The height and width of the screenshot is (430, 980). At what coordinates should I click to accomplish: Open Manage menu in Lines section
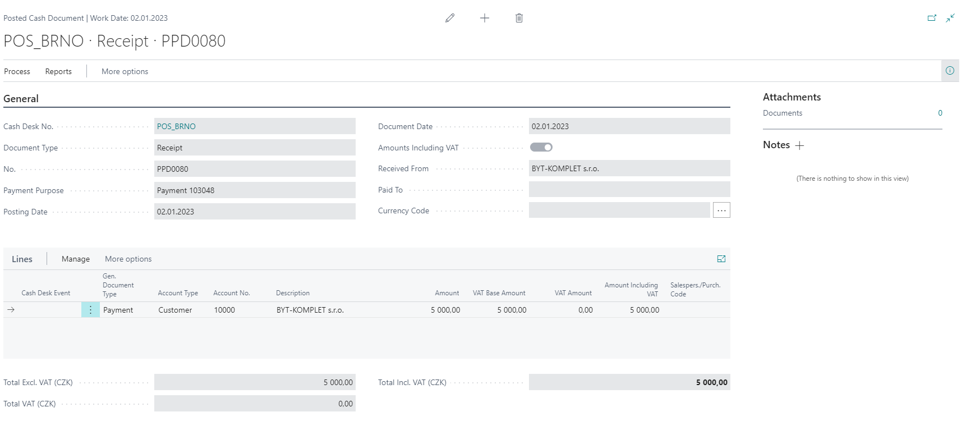[76, 259]
